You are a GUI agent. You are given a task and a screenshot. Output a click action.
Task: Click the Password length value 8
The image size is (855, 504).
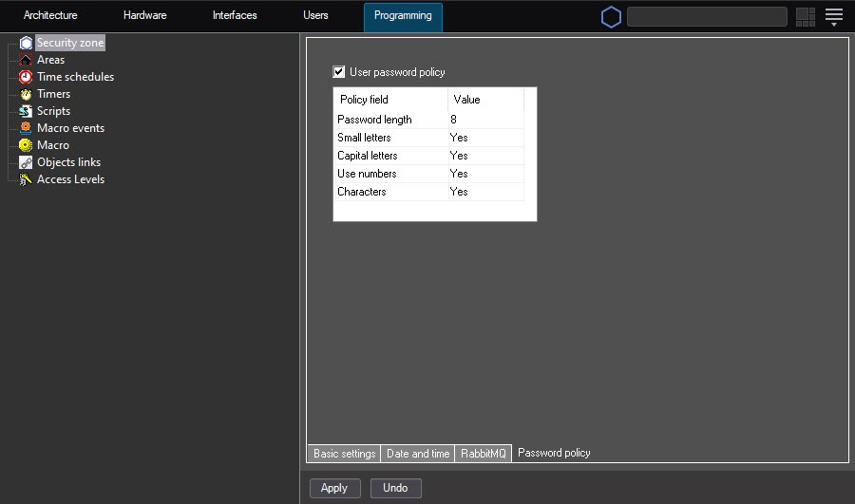tap(485, 120)
